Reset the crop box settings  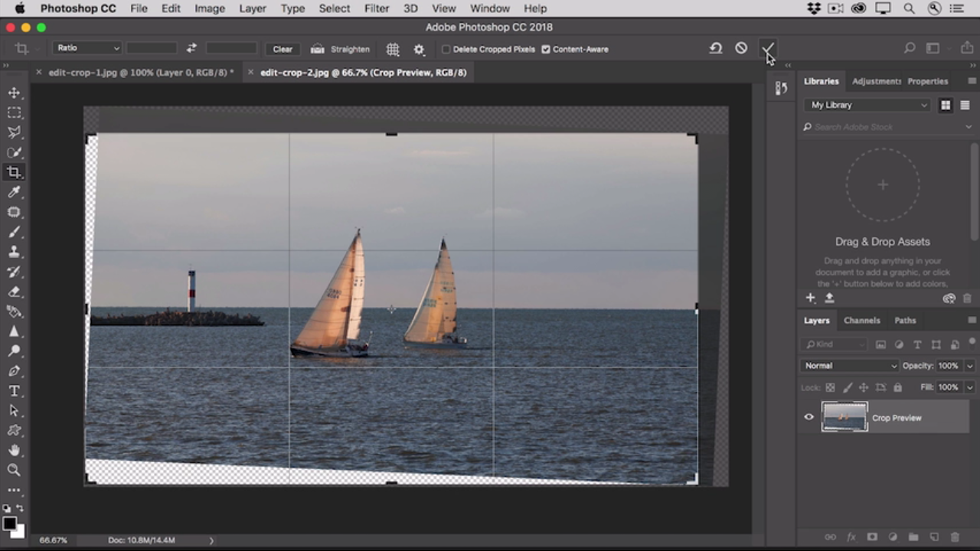[716, 48]
